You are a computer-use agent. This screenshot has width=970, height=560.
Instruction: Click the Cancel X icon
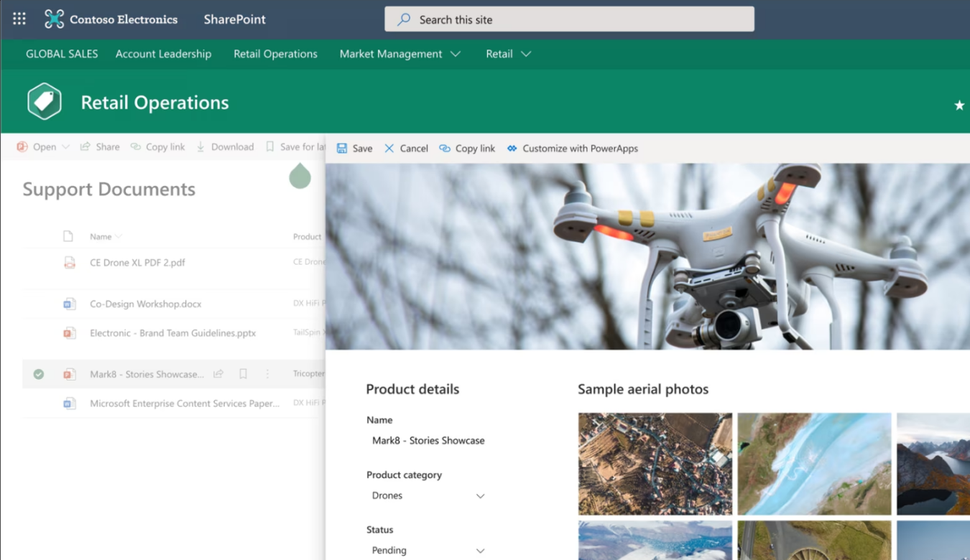pos(389,148)
